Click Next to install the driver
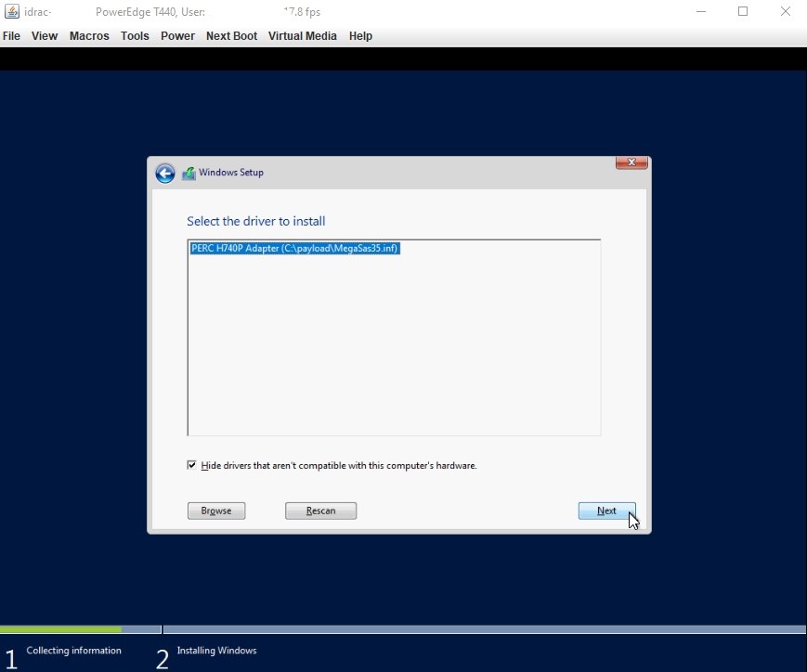807x672 pixels. [x=606, y=510]
